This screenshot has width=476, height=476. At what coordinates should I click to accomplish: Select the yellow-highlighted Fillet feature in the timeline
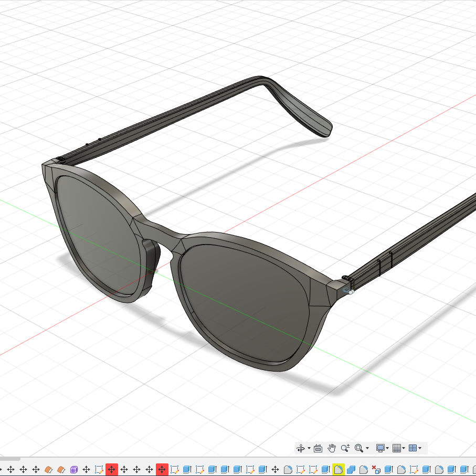pos(338,470)
